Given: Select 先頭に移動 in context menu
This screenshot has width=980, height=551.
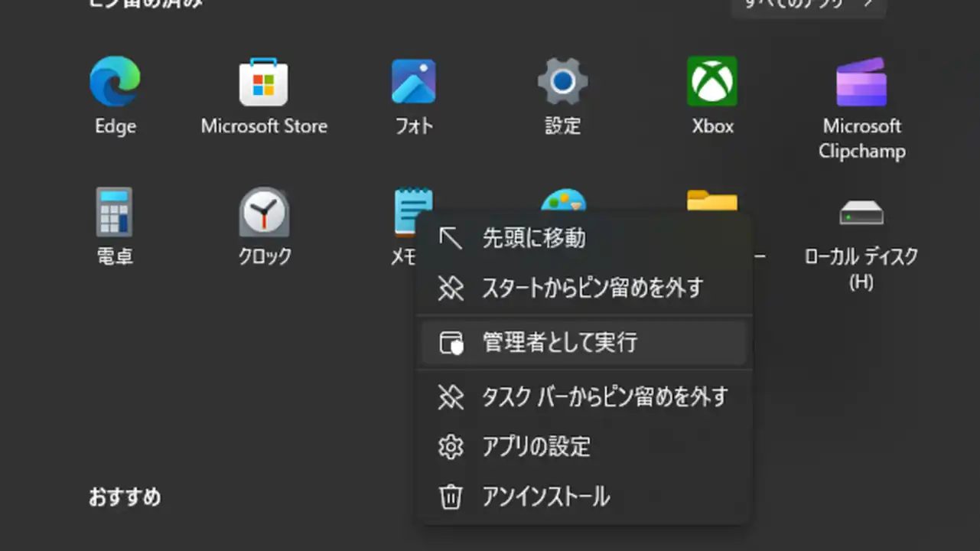Looking at the screenshot, I should pyautogui.click(x=584, y=239).
